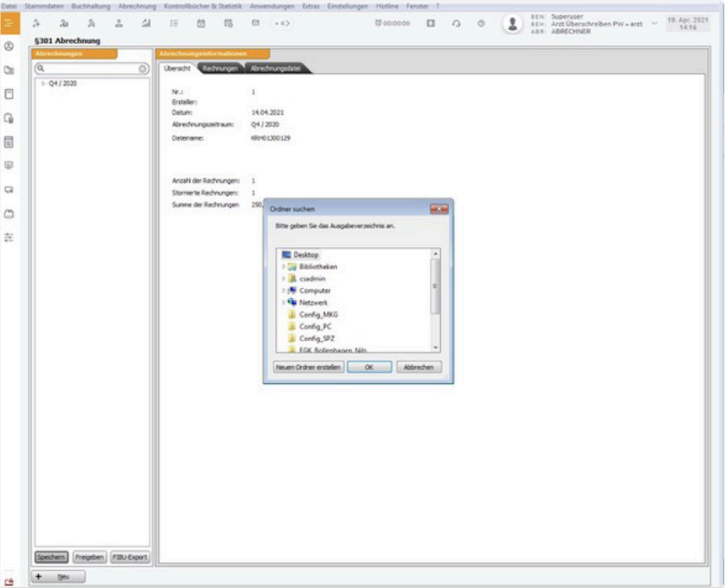Open the envelope message icon in toolbar
Viewport: 725px width, 588px height.
tap(256, 23)
